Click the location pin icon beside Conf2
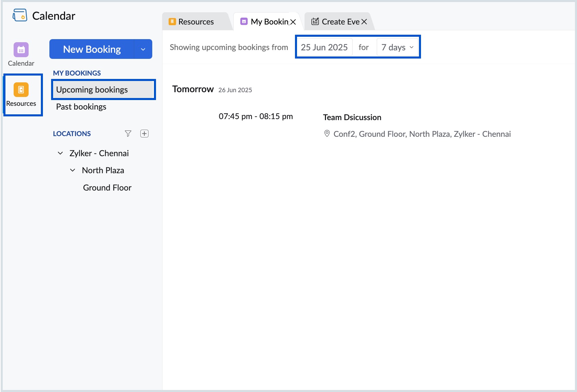This screenshot has height=392, width=577. tap(327, 134)
